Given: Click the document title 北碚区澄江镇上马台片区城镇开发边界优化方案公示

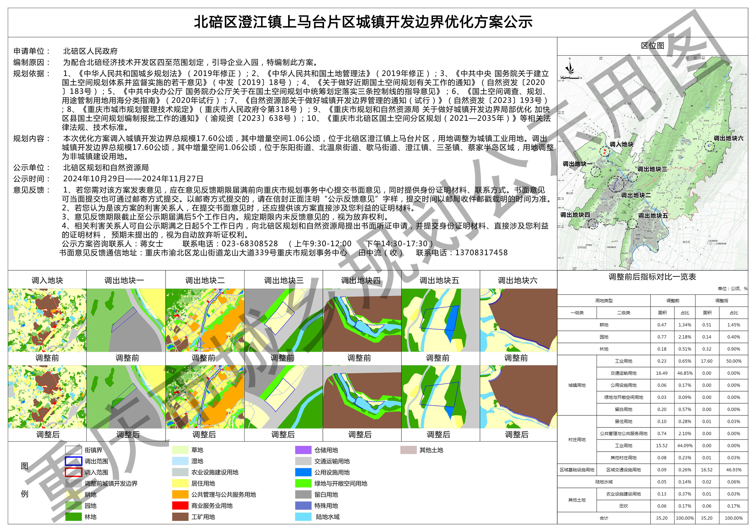Looking at the screenshot, I should [x=363, y=22].
